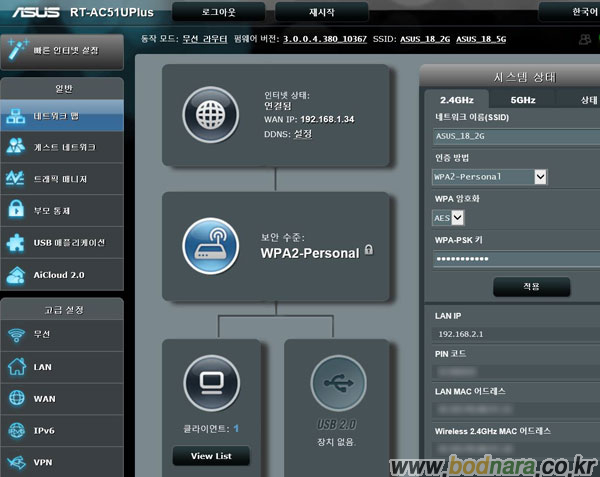Open the 네트워크 맵 menu item
The image size is (600, 477).
[x=62, y=116]
